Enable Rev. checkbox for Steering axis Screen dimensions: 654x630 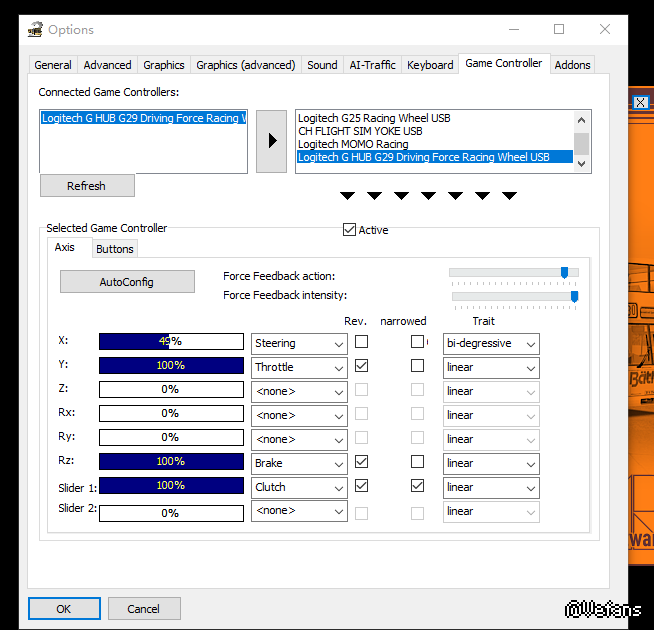(361, 342)
